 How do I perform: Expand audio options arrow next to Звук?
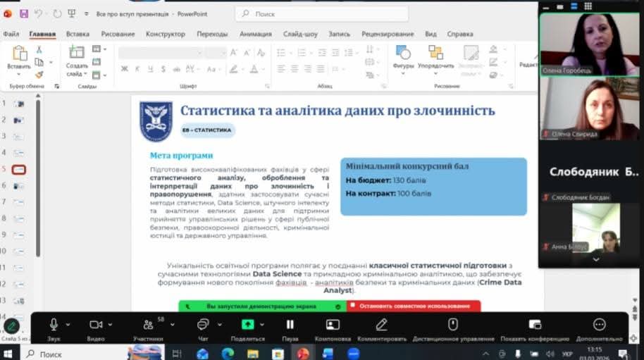(68, 324)
